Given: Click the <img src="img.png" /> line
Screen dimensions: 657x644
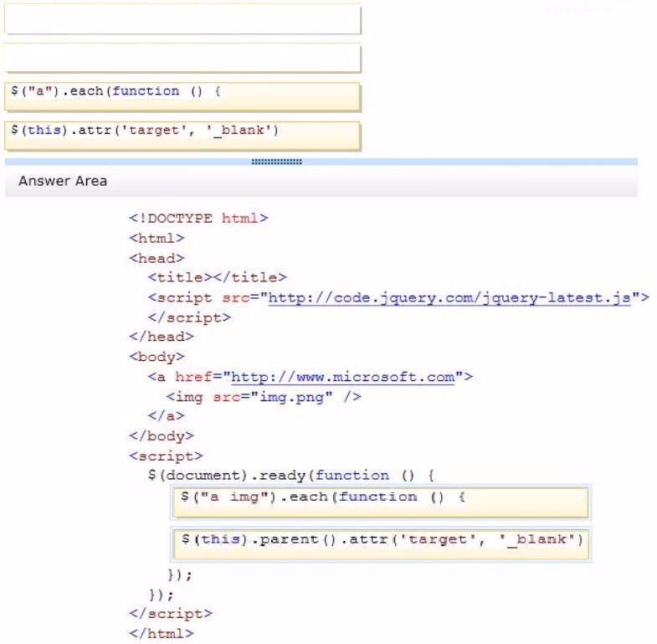Looking at the screenshot, I should pyautogui.click(x=264, y=397).
